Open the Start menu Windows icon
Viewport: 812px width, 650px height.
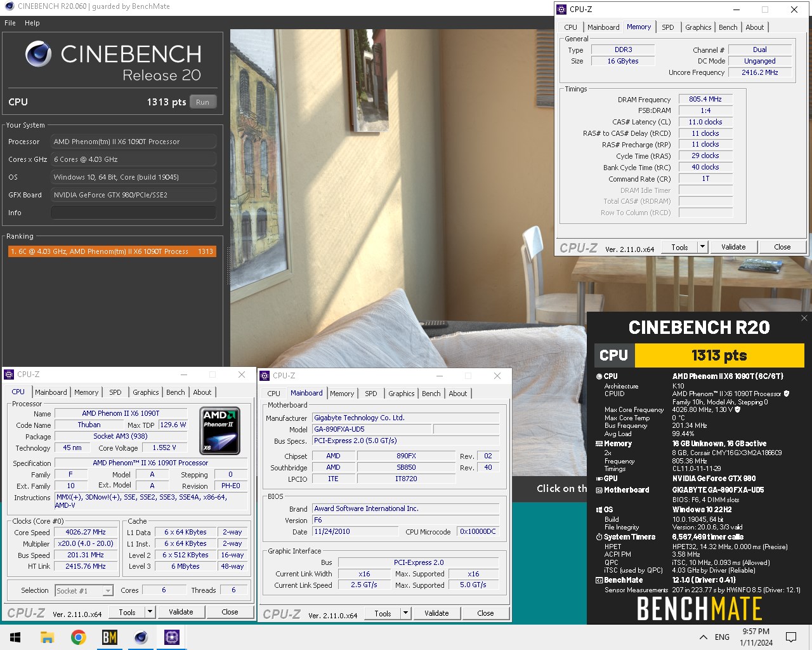(x=15, y=637)
